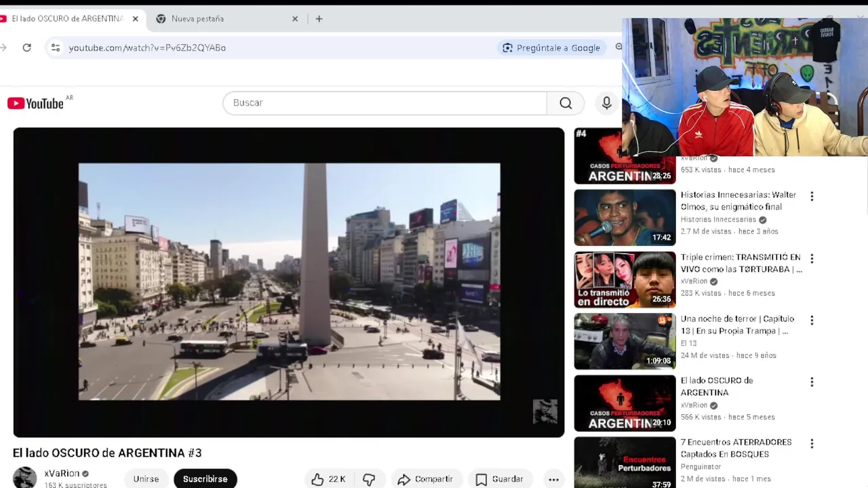868x488 pixels.
Task: Open 'Una noche de terror | Capítulo 13' title
Action: tap(737, 325)
